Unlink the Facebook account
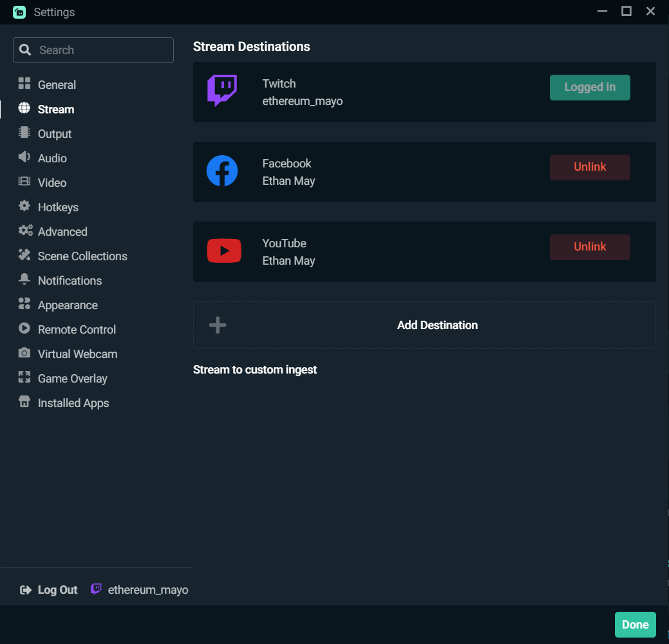 point(590,167)
